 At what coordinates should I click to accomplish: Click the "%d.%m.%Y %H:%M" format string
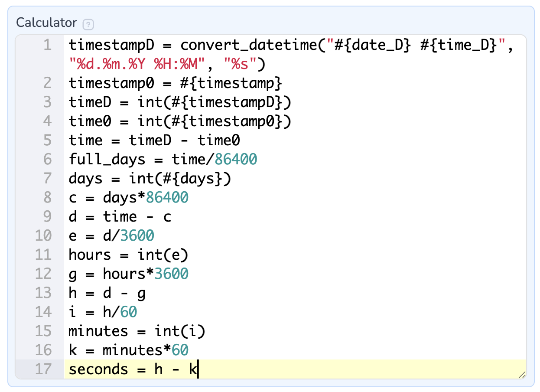click(x=137, y=64)
